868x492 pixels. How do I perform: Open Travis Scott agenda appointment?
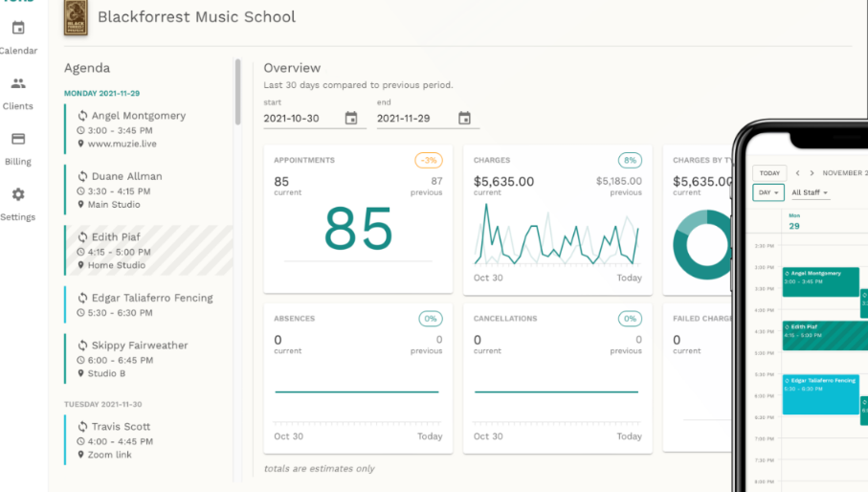148,440
